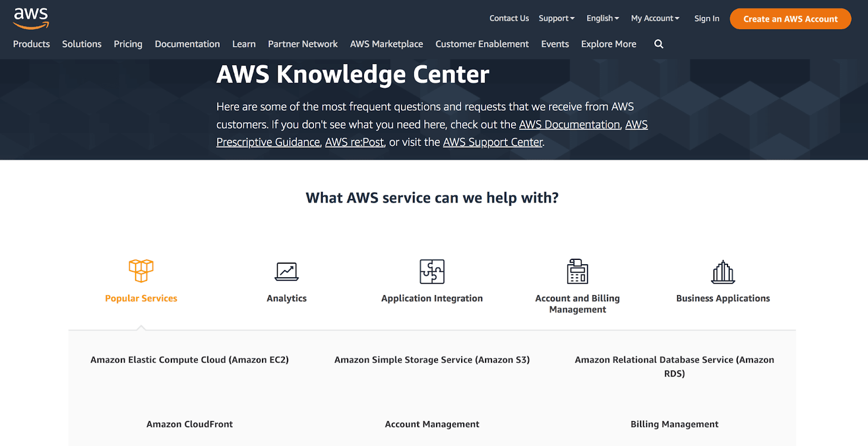This screenshot has width=868, height=446.
Task: Click the AWS logo
Action: click(x=31, y=18)
